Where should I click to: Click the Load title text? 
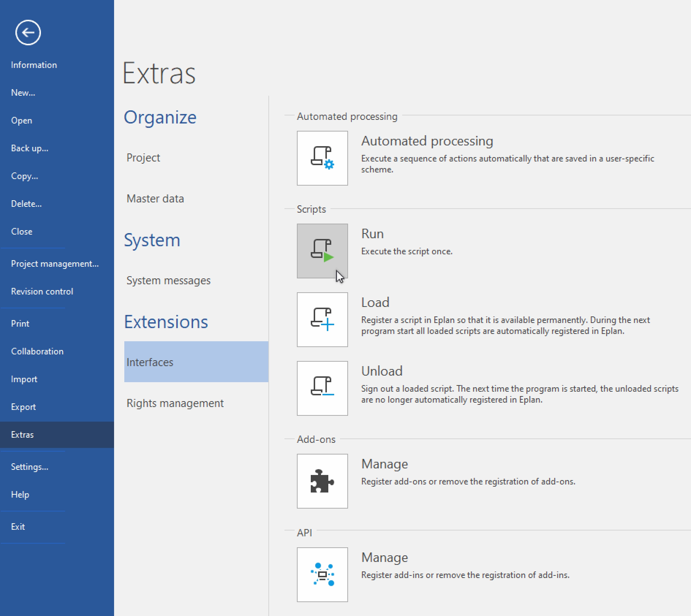pos(375,302)
